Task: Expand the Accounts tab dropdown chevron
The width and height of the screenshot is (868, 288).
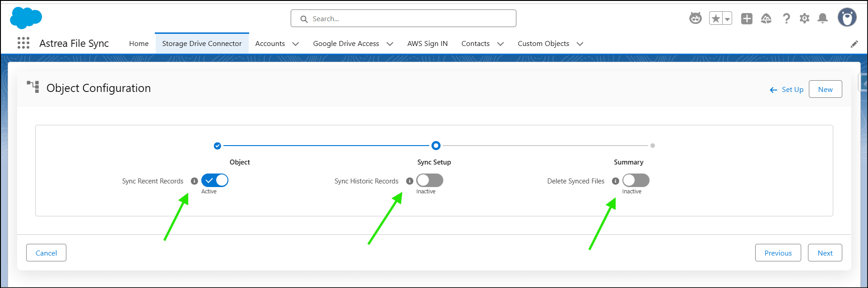Action: pyautogui.click(x=296, y=44)
